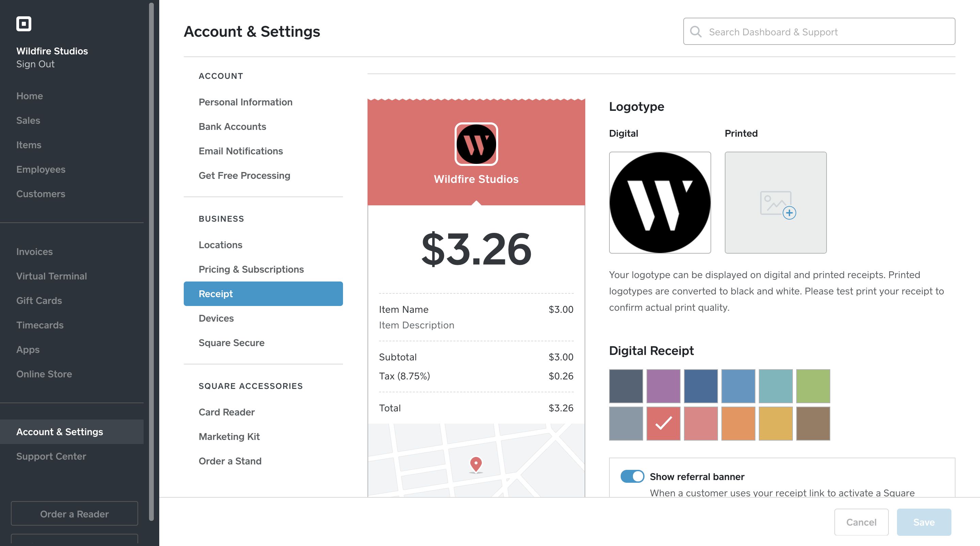Click the Save button
The image size is (980, 546).
pos(924,522)
